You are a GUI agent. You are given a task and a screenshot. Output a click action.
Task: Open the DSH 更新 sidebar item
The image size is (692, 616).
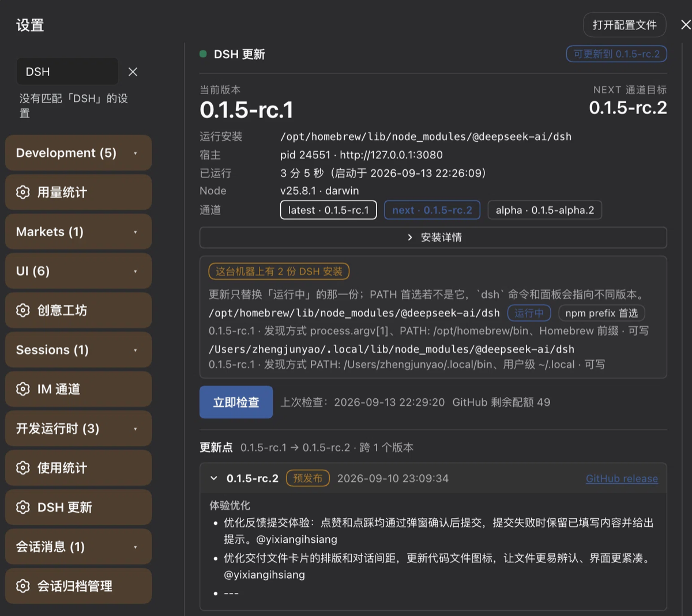tap(78, 507)
